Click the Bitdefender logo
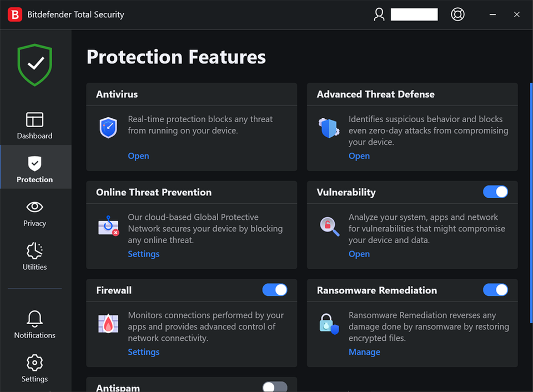The width and height of the screenshot is (533, 392). pyautogui.click(x=14, y=14)
